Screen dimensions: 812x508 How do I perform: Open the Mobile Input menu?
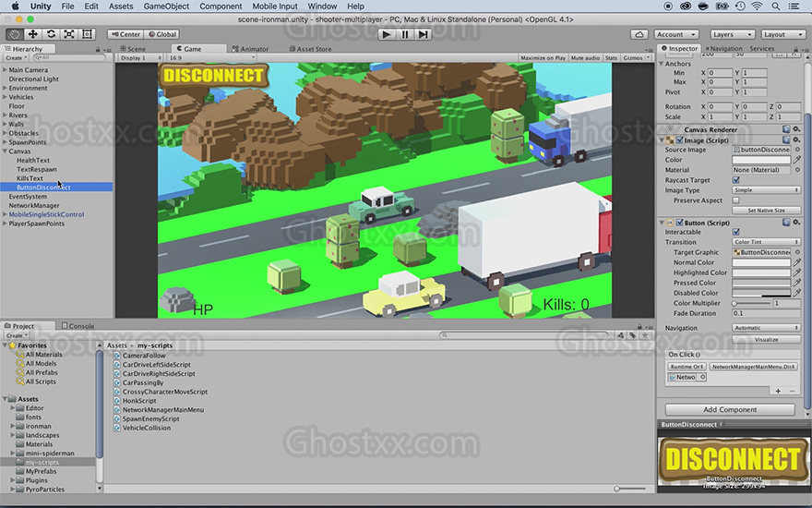click(275, 6)
